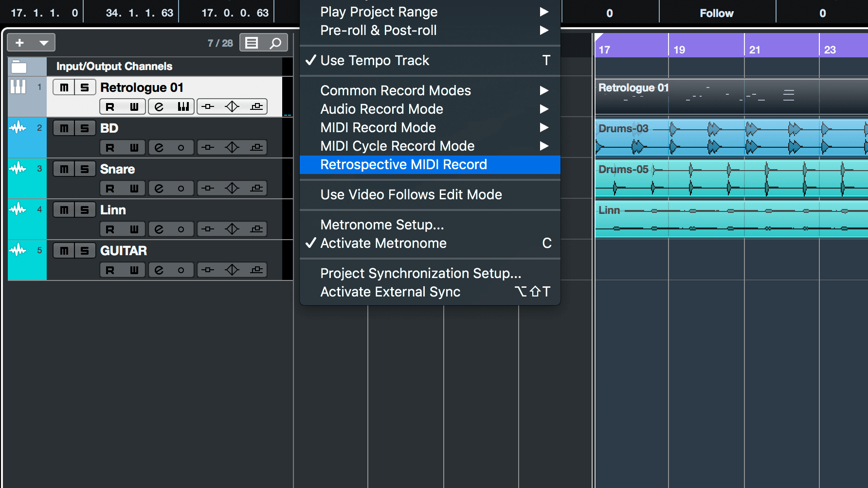Mute the BD track

click(x=64, y=128)
